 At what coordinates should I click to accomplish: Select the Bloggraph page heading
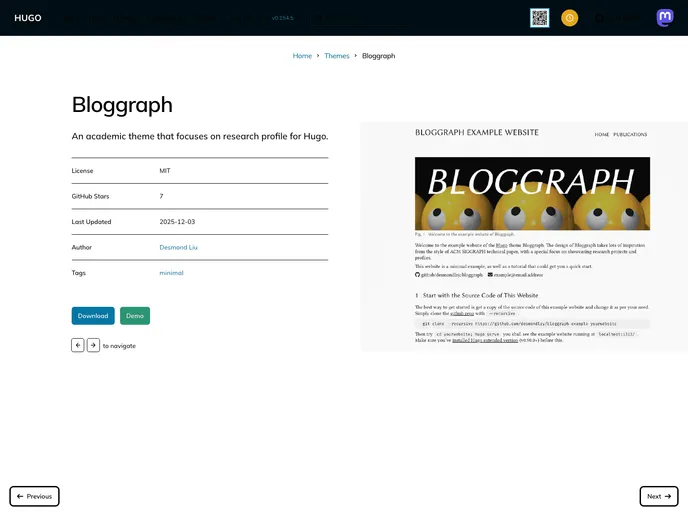(122, 105)
